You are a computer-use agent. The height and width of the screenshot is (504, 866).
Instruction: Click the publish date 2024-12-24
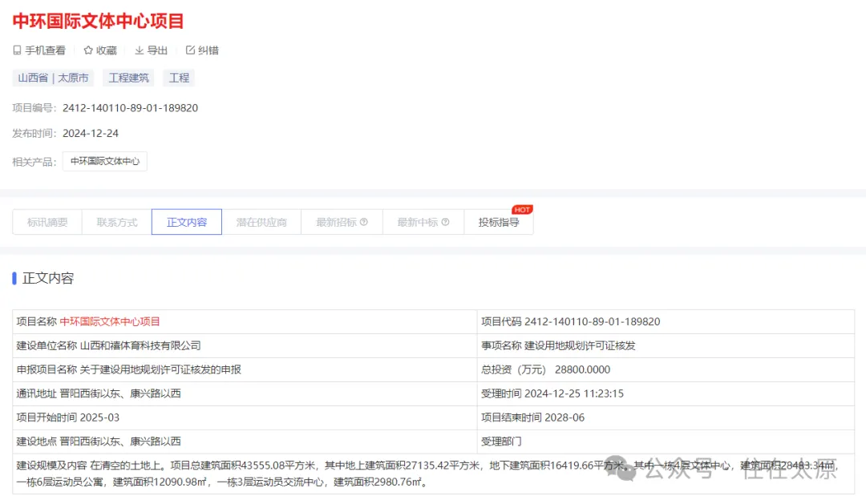pos(91,133)
